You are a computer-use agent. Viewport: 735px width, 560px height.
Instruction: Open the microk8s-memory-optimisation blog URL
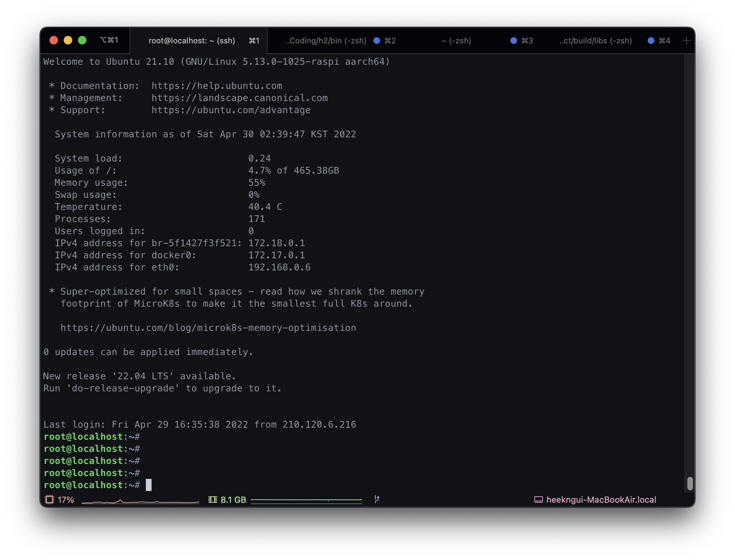point(208,328)
